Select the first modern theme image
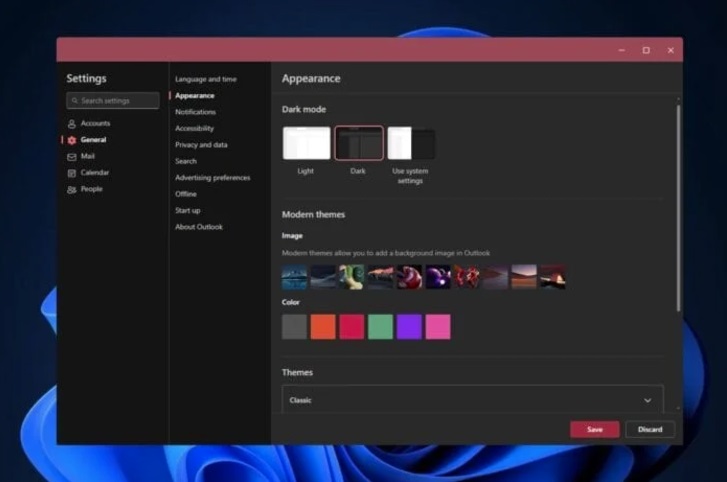The width and height of the screenshot is (727, 482). pyautogui.click(x=295, y=277)
